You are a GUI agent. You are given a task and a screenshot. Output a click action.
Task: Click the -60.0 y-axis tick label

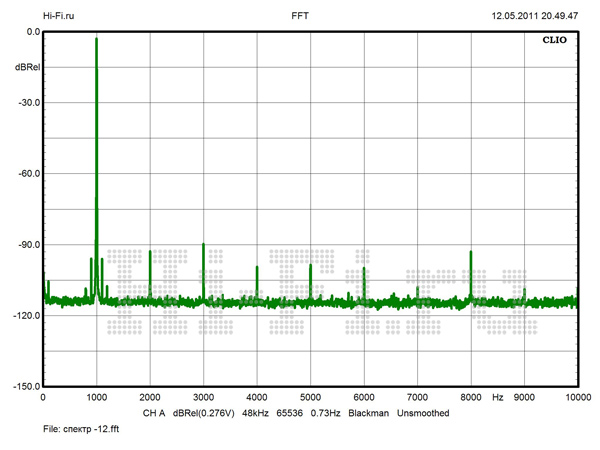[x=27, y=173]
